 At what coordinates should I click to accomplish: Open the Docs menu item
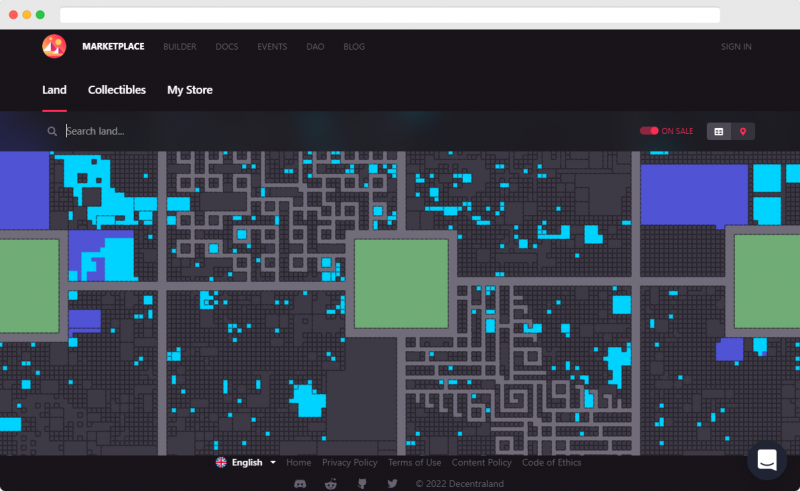[227, 46]
